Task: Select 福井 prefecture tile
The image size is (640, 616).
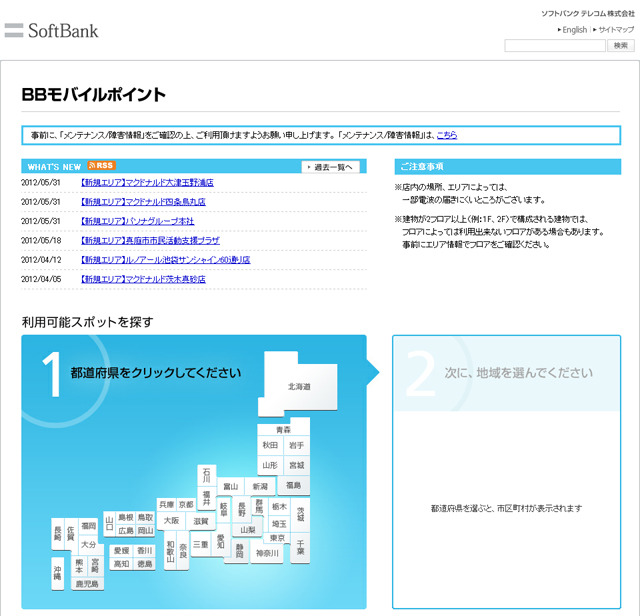Action: point(207,498)
